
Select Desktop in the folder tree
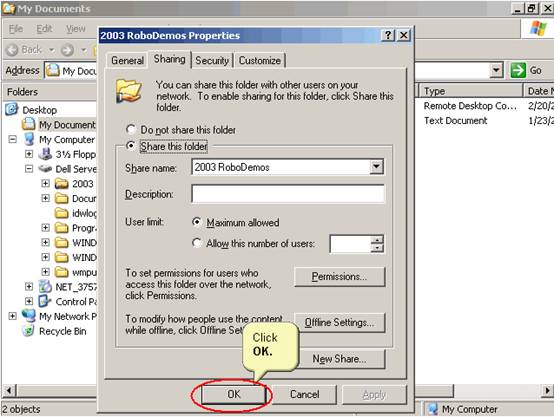tap(40, 110)
